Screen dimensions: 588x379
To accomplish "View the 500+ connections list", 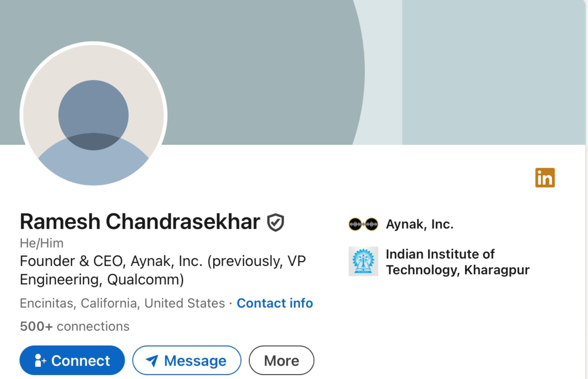I will click(x=75, y=326).
